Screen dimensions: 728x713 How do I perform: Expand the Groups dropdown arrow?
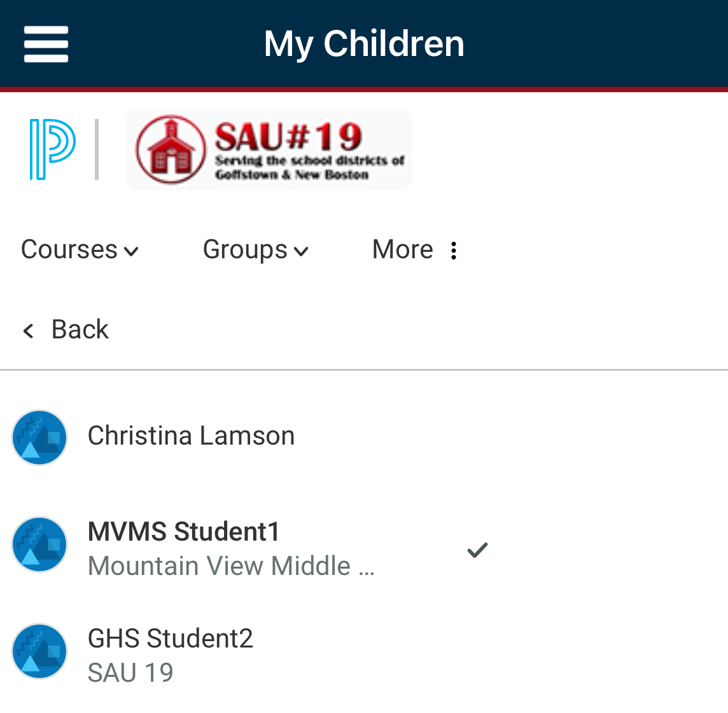(x=302, y=252)
